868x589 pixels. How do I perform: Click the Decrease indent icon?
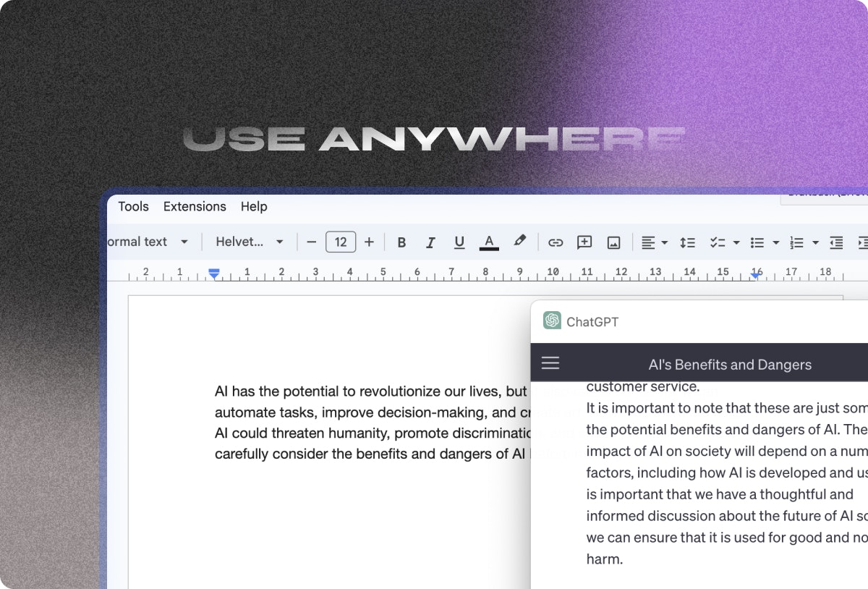point(836,242)
